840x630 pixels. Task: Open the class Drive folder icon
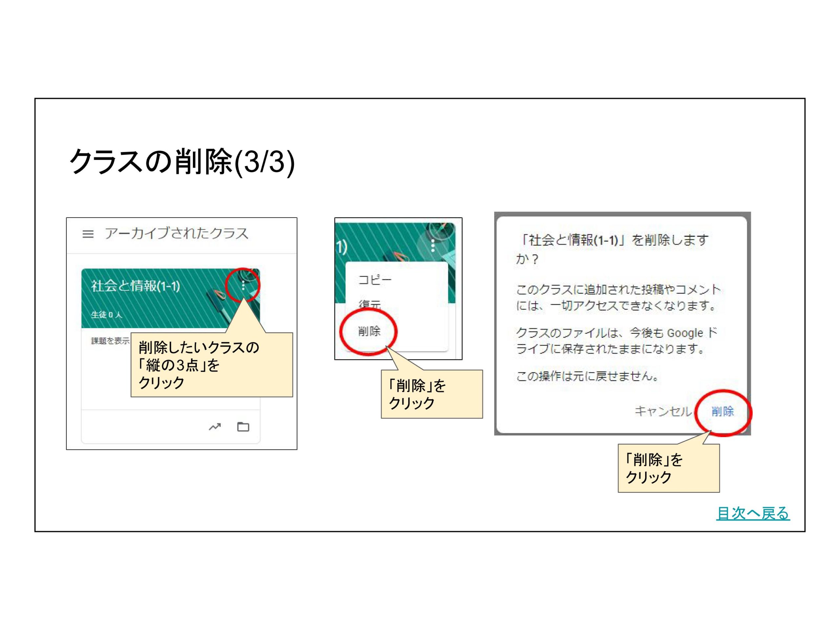(243, 427)
